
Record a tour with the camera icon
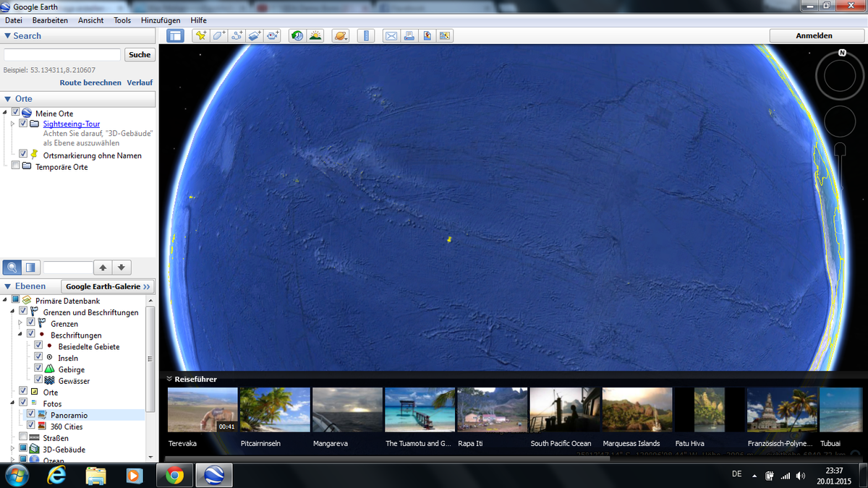click(x=273, y=35)
